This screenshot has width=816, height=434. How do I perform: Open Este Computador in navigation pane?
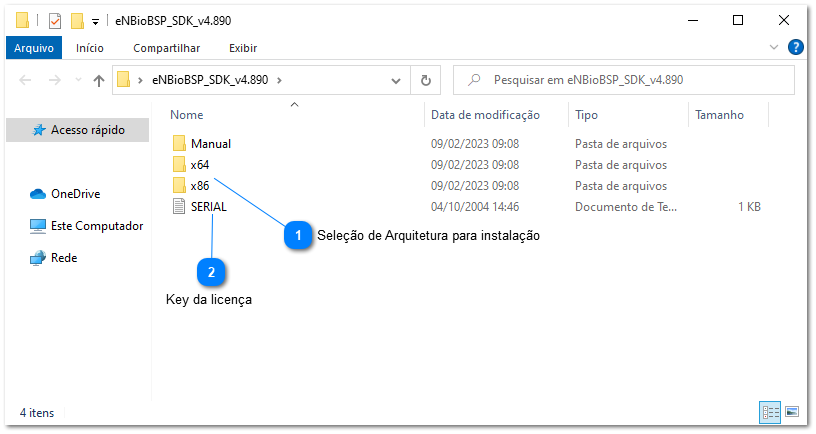coord(97,226)
